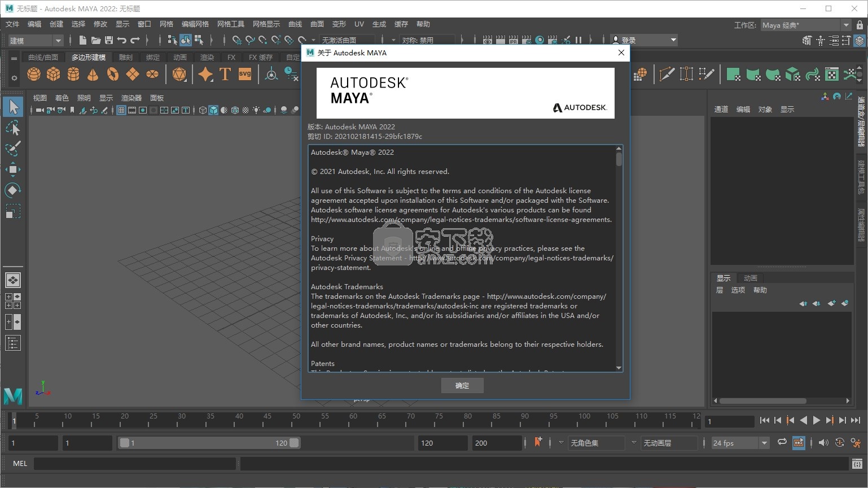The image size is (868, 488).
Task: Switch to the 动画 layer editor tab
Action: click(750, 278)
